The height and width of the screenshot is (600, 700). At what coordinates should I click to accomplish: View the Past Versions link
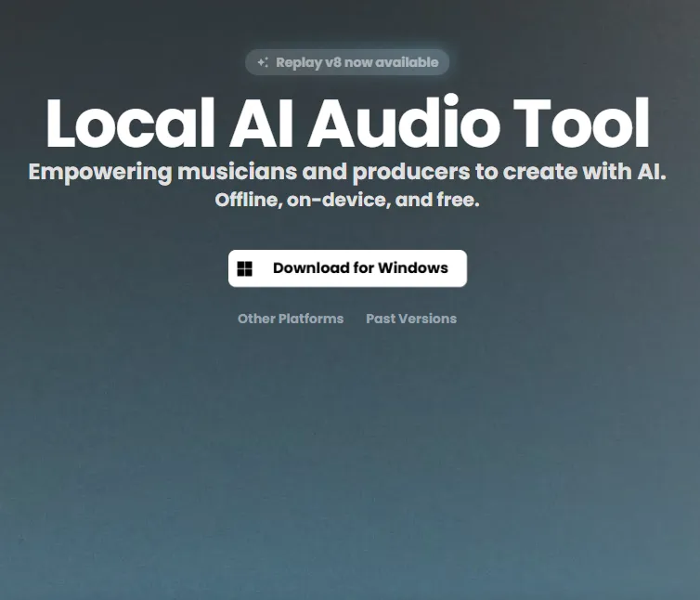[x=411, y=319]
